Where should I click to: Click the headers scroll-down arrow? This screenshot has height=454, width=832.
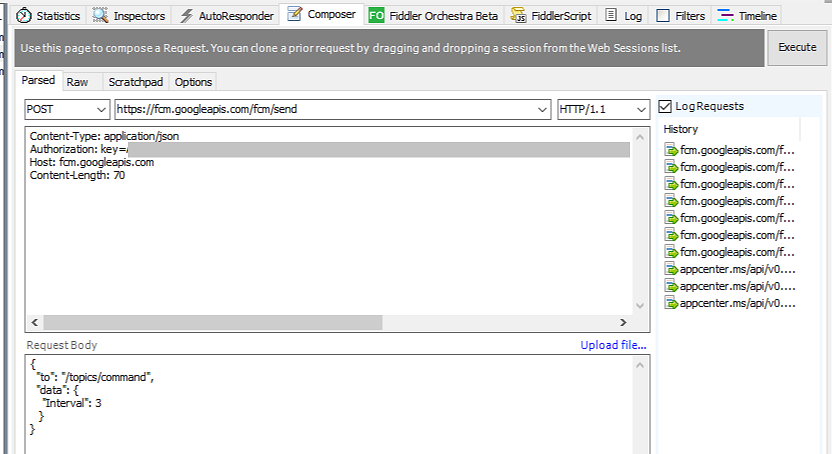click(x=640, y=306)
